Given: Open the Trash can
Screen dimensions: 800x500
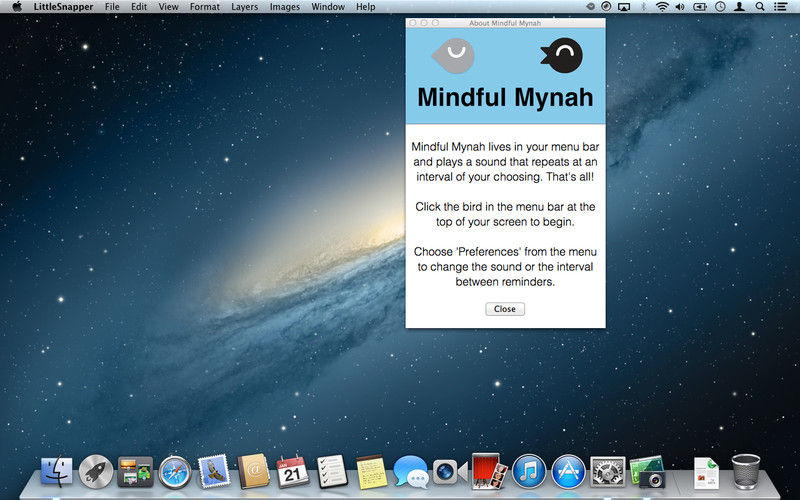Looking at the screenshot, I should [745, 472].
